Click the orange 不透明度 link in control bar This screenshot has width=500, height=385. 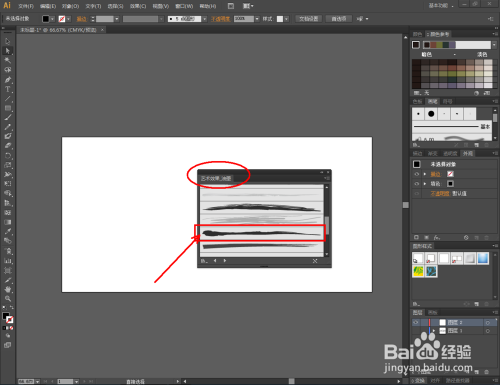pos(220,19)
